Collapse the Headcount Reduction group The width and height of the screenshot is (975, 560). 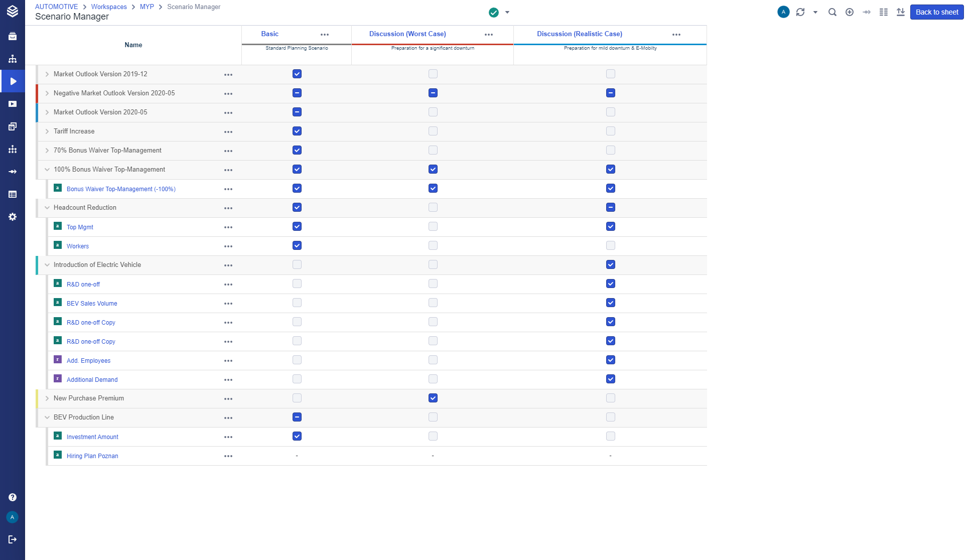pyautogui.click(x=47, y=208)
